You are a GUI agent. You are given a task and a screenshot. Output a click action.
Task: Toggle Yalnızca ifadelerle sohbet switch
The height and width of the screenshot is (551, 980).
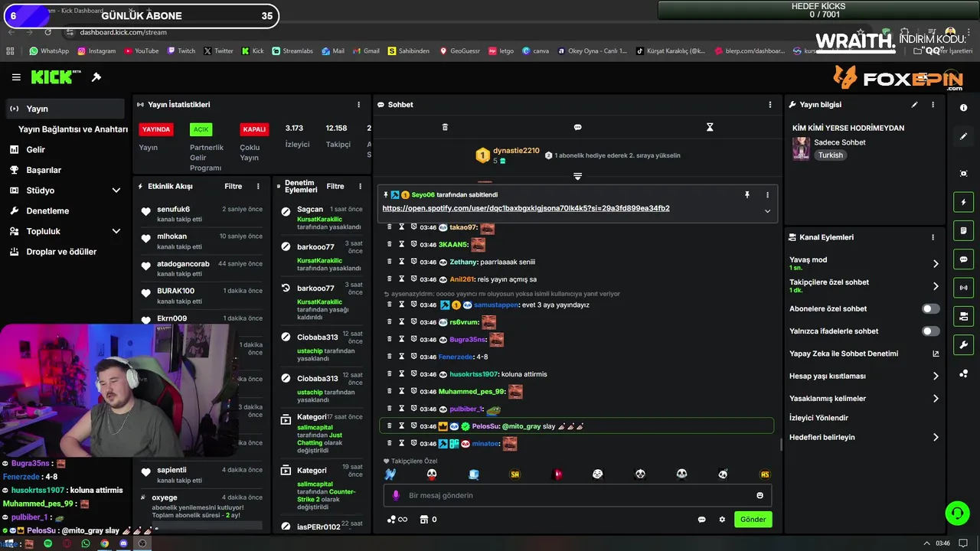pyautogui.click(x=930, y=331)
